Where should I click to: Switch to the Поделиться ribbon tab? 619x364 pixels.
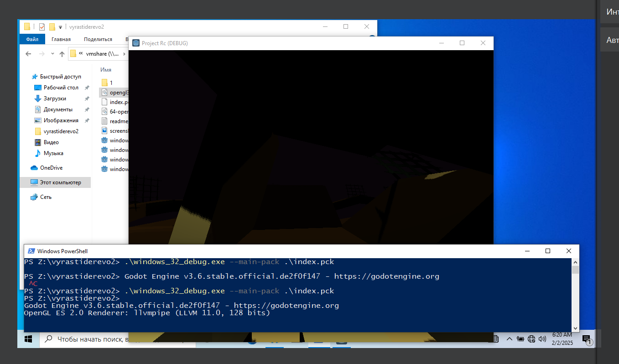click(x=98, y=40)
